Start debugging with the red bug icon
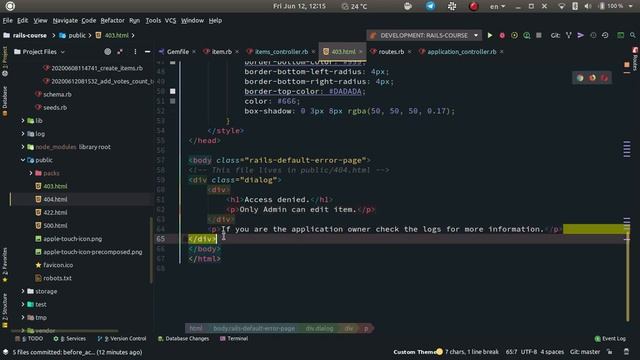Screen dimensions: 640x360 tap(502, 36)
